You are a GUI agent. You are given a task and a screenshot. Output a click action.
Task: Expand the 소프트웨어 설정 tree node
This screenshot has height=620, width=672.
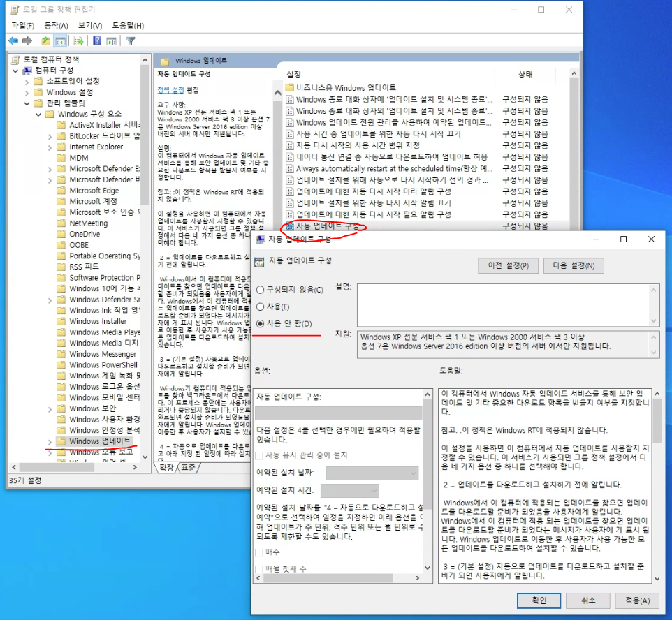[27, 82]
